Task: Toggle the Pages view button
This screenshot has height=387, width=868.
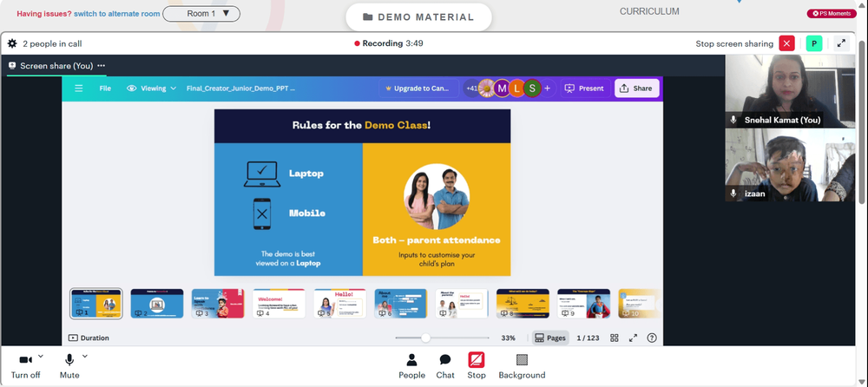Action: (x=550, y=338)
